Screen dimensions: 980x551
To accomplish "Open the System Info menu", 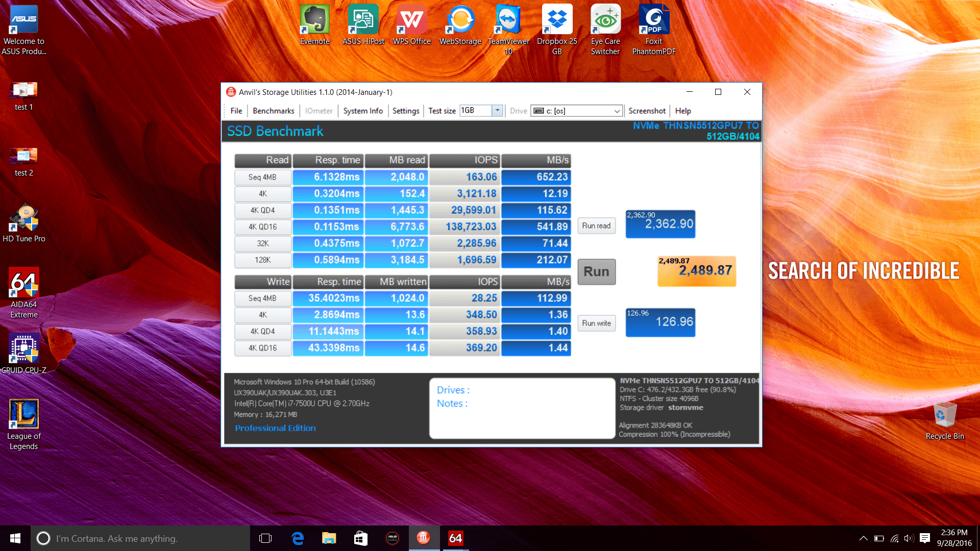I will click(x=363, y=111).
